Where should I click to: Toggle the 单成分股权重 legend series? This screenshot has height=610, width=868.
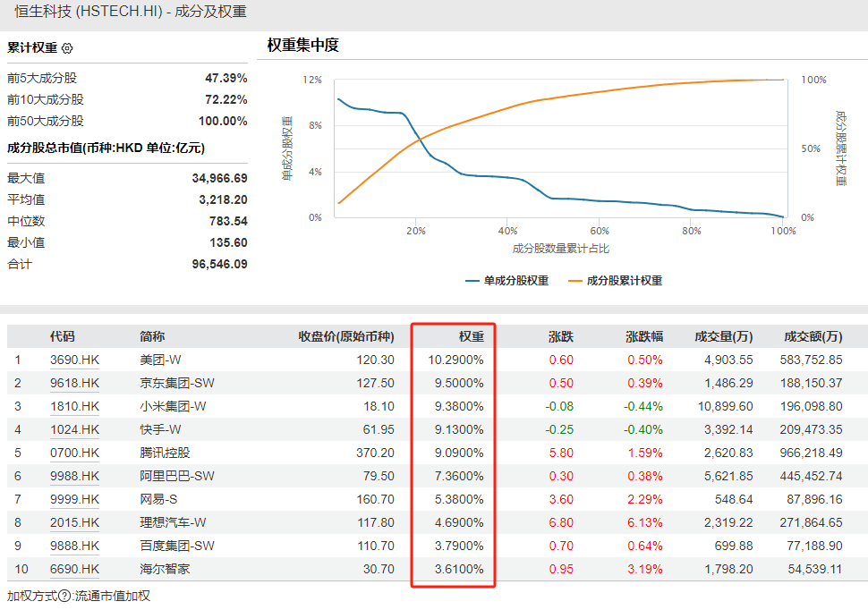tap(507, 281)
